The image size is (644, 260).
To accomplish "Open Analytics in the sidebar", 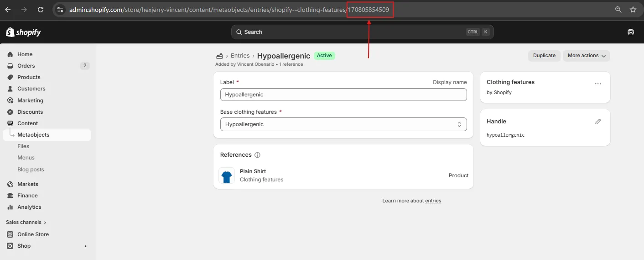I will pos(29,207).
